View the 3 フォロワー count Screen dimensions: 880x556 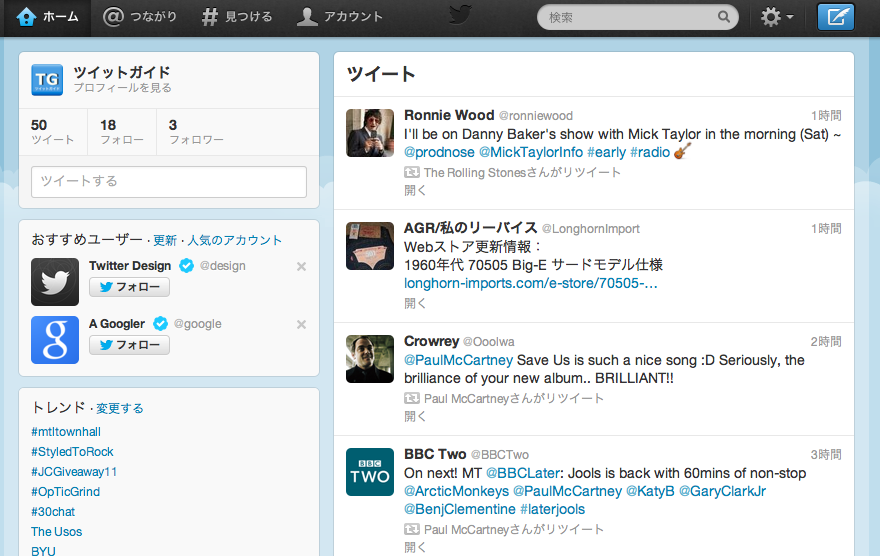point(196,132)
